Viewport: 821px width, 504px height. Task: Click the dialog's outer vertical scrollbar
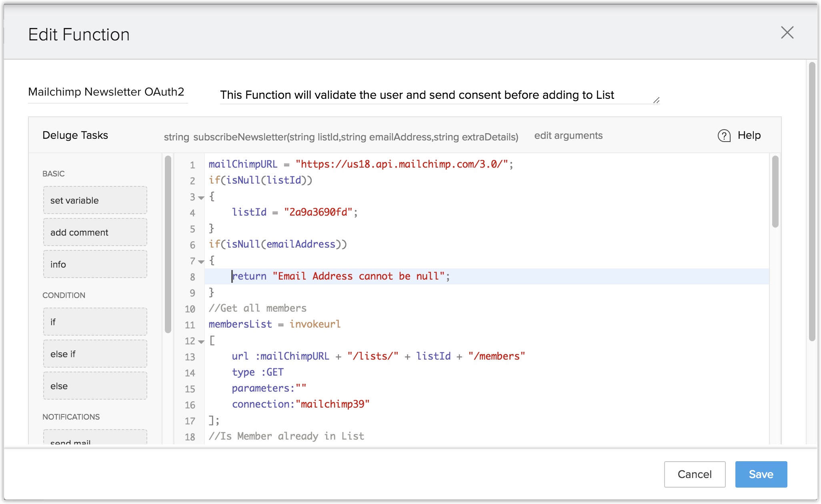pyautogui.click(x=812, y=200)
